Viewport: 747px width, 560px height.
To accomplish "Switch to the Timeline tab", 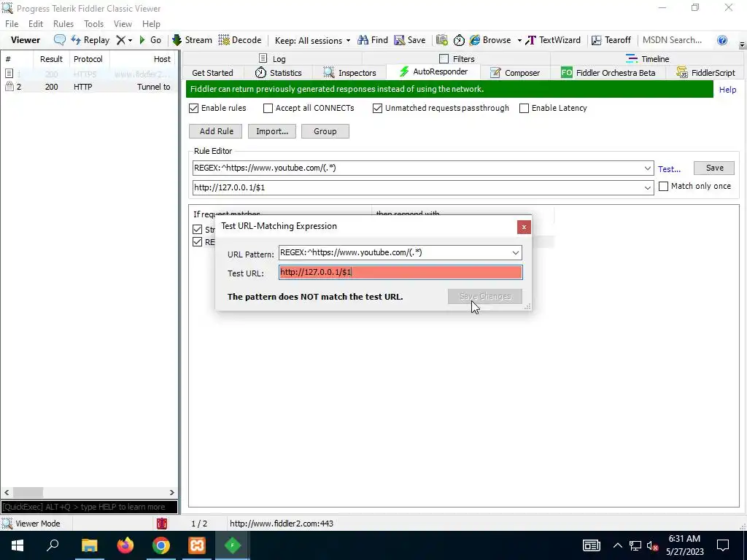I will pyautogui.click(x=647, y=58).
